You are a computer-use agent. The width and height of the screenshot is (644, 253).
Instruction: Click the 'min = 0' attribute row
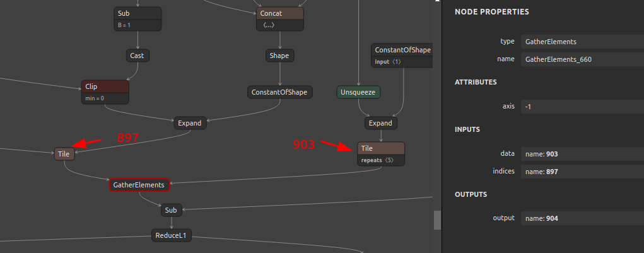[105, 98]
